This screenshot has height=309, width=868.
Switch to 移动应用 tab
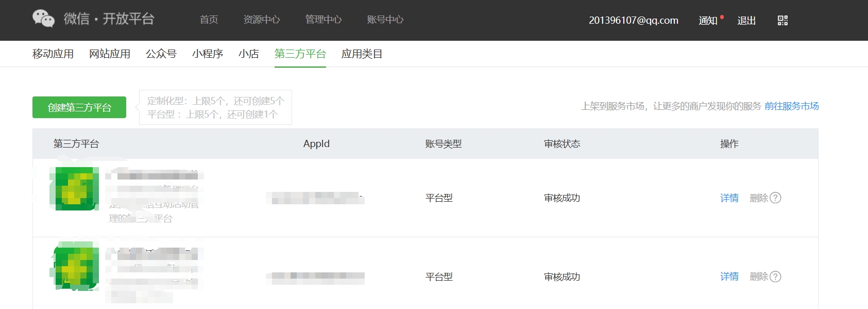click(53, 54)
